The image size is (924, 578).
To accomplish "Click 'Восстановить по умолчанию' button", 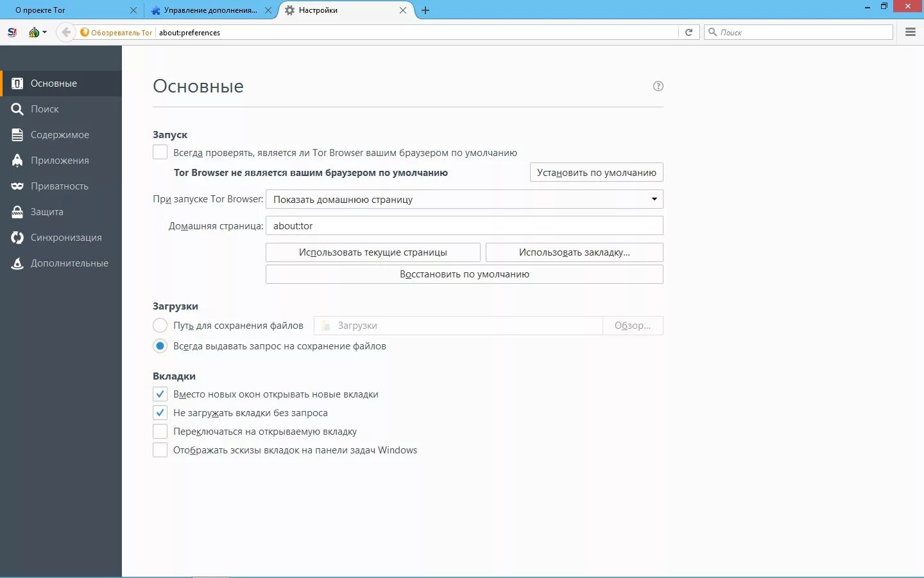I will tap(465, 274).
